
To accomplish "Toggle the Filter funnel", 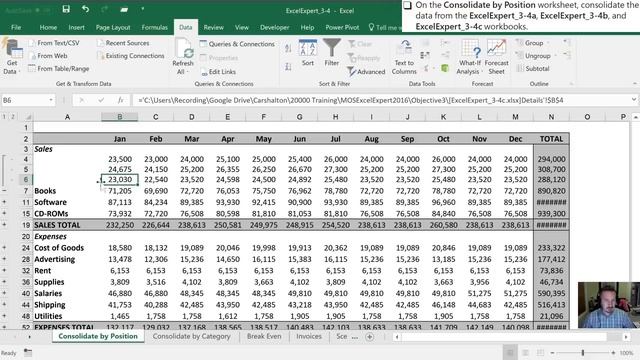I will (x=331, y=53).
